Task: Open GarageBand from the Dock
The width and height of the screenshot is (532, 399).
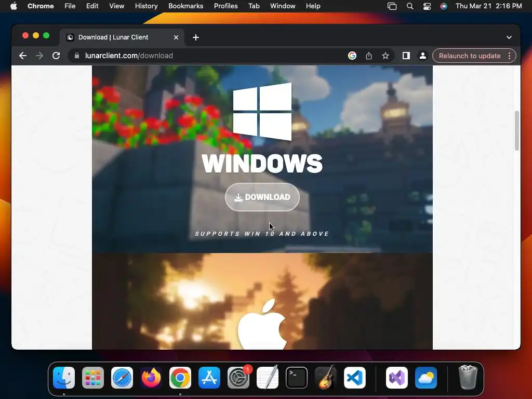Action: pos(326,378)
